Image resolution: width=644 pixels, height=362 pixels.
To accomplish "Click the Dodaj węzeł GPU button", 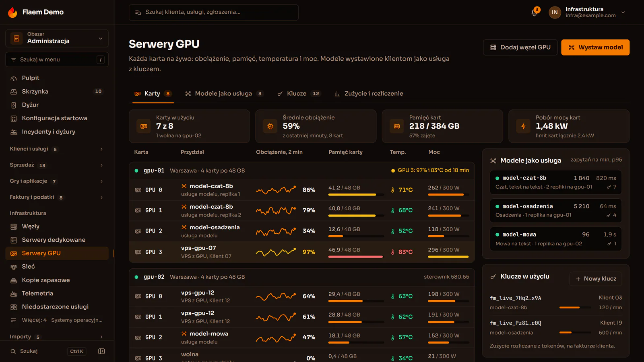I will pos(520,47).
